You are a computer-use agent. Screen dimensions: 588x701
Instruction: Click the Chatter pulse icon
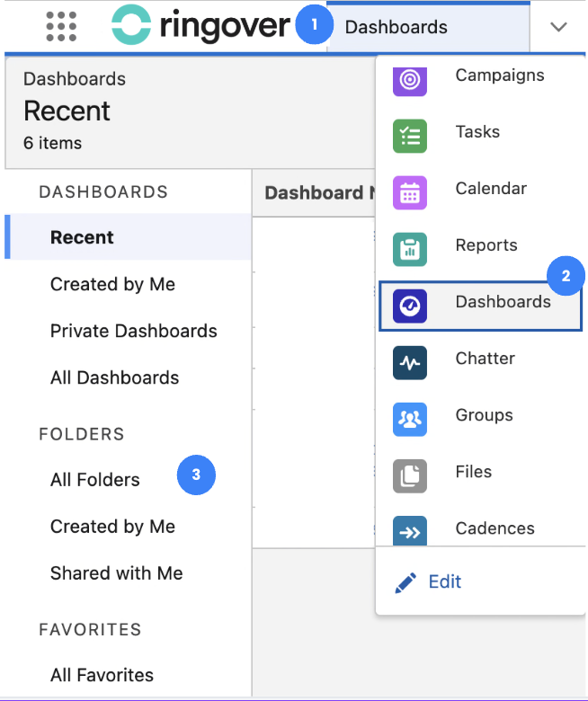pos(410,362)
